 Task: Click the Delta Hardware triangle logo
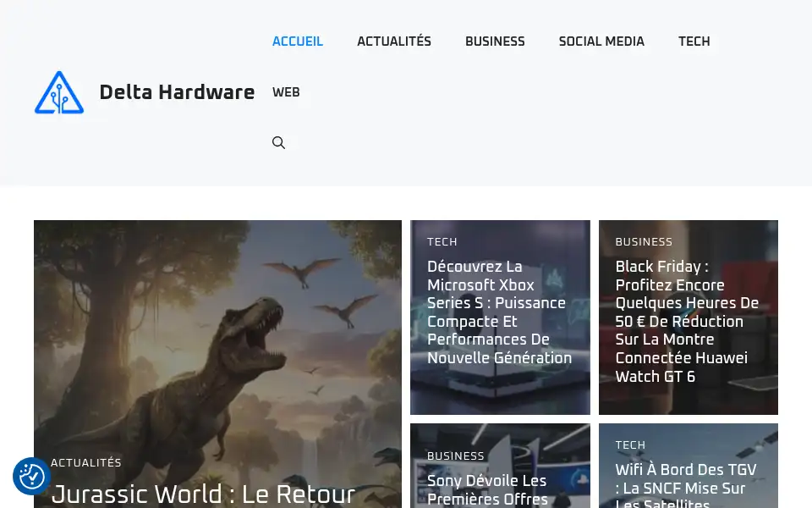point(59,92)
